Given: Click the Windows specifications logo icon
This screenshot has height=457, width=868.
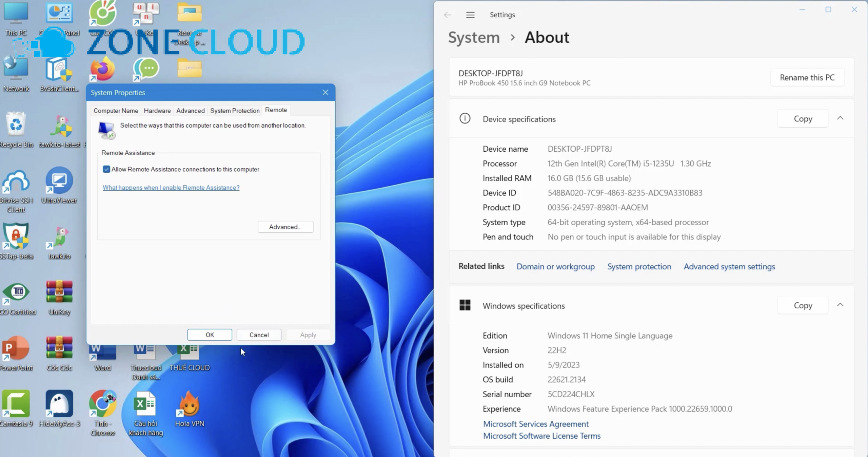Looking at the screenshot, I should click(465, 305).
